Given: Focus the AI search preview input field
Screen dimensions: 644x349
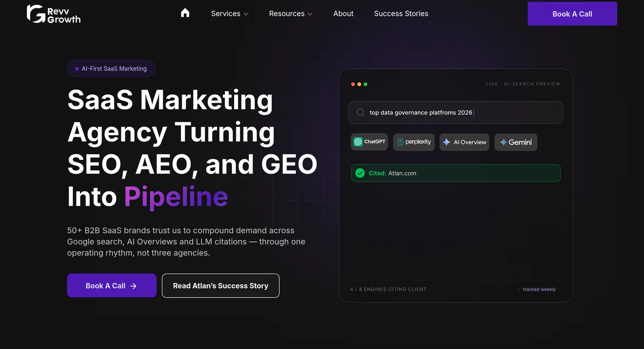Looking at the screenshot, I should (x=456, y=112).
